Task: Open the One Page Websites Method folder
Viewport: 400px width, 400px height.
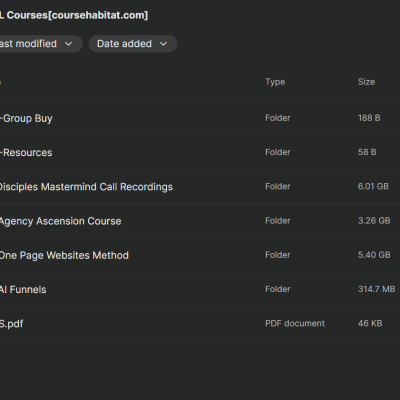Action: point(64,255)
